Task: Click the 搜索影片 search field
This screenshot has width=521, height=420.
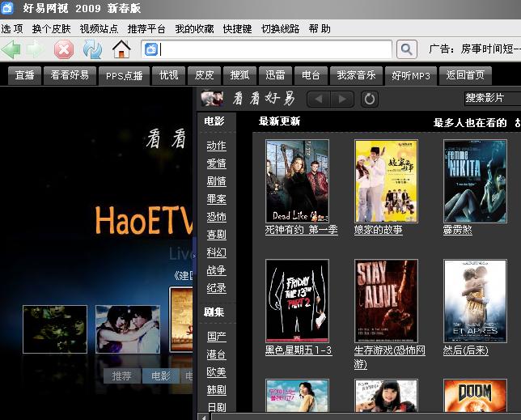Action: click(x=493, y=98)
